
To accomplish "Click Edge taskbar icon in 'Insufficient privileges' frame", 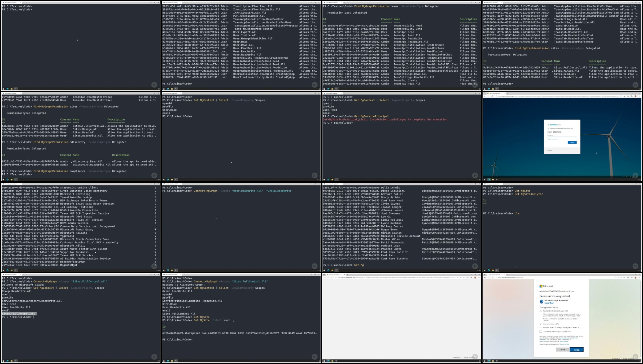I will [x=328, y=179].
